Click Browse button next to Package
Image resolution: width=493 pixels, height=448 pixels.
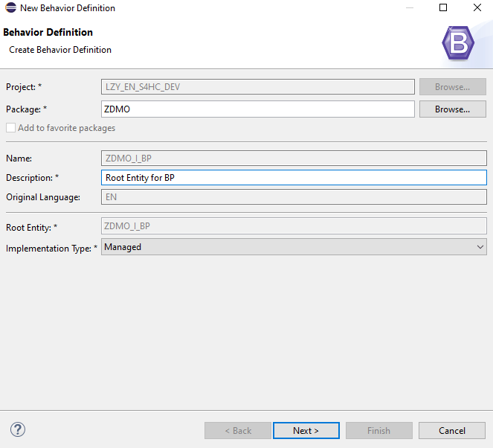[452, 109]
